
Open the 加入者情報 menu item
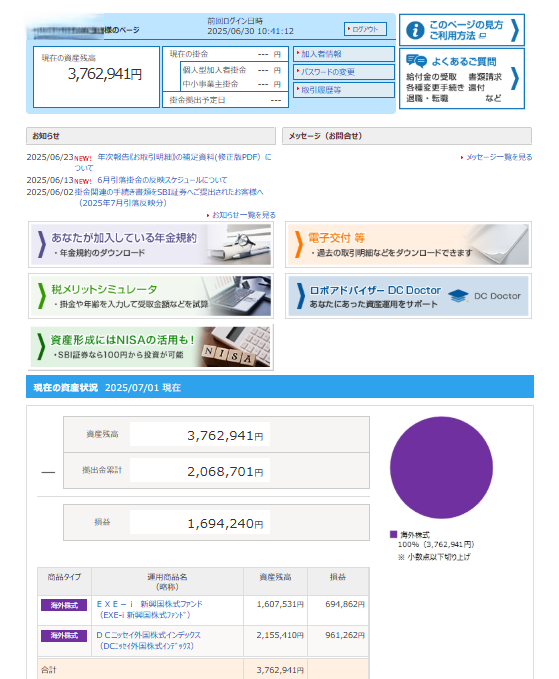344,54
